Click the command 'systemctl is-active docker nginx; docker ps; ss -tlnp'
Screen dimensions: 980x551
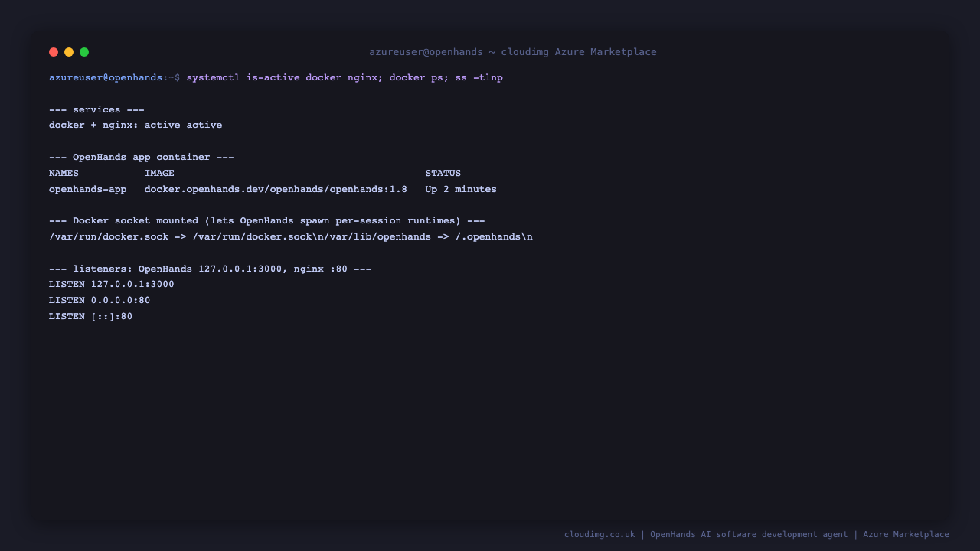coord(345,77)
